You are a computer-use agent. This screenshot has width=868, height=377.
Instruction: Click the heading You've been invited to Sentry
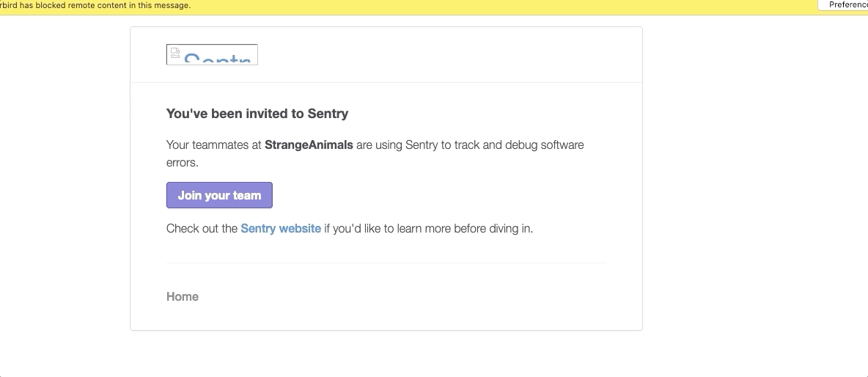[x=257, y=114]
